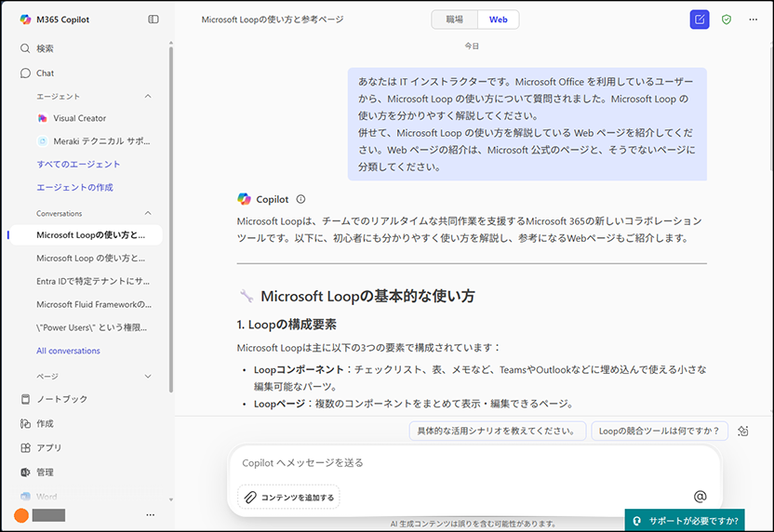The image size is (774, 532).
Task: Click the search magnifier icon
Action: [25, 48]
